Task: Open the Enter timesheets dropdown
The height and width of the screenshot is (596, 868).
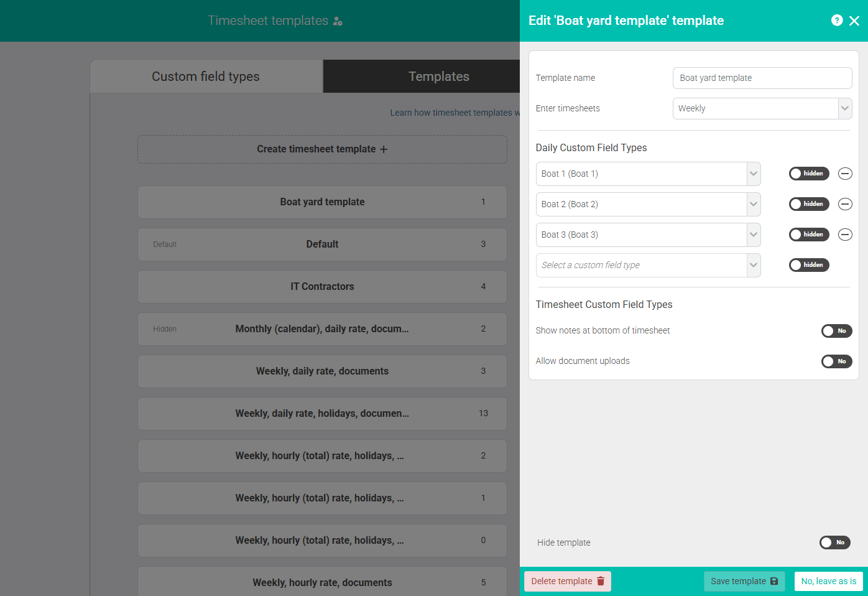Action: pyautogui.click(x=844, y=108)
